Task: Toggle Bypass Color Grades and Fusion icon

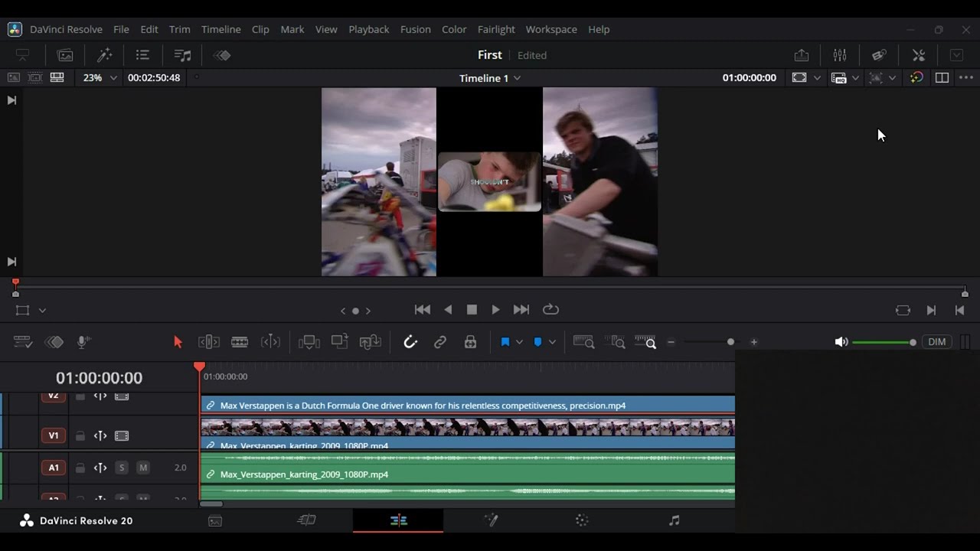Action: click(916, 77)
